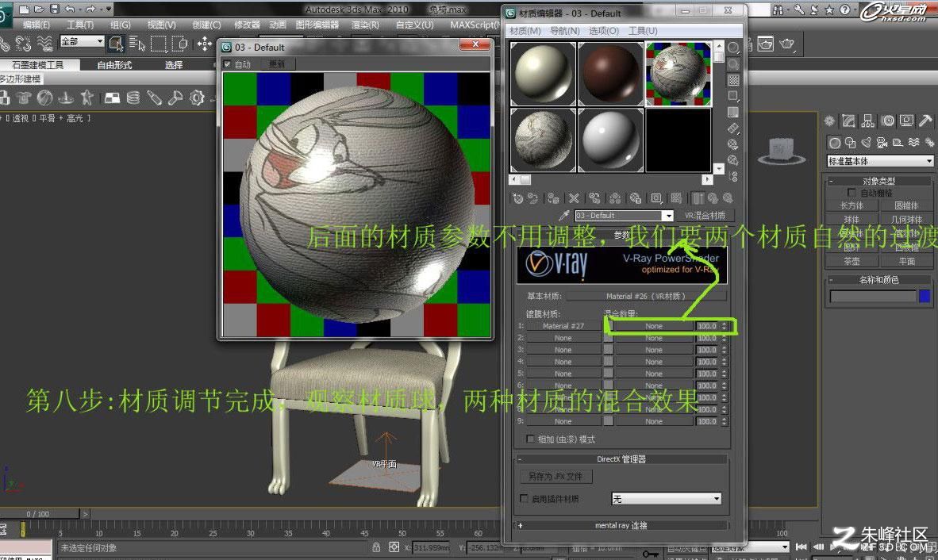Open Select by Name list tool
Screen dimensions: 938x560
(137, 43)
